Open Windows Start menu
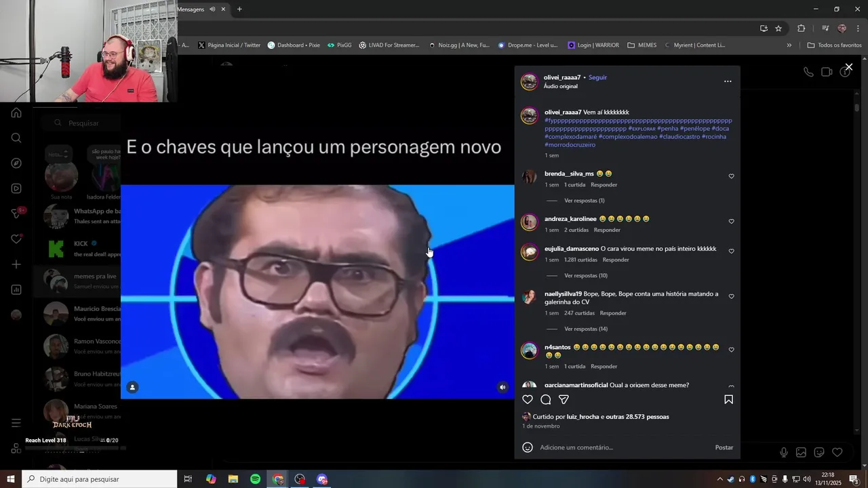Screen dimensions: 868x488 pyautogui.click(x=10, y=479)
